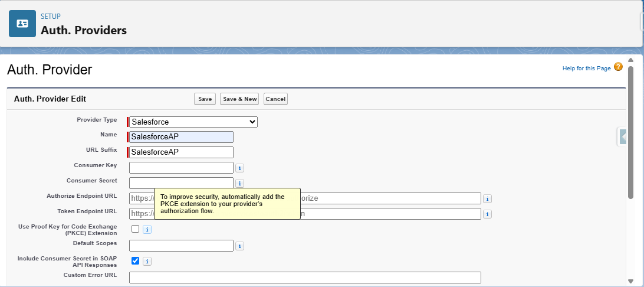Focus the Authorize Endpoint URL field
Screen dimensions: 644x287
305,198
